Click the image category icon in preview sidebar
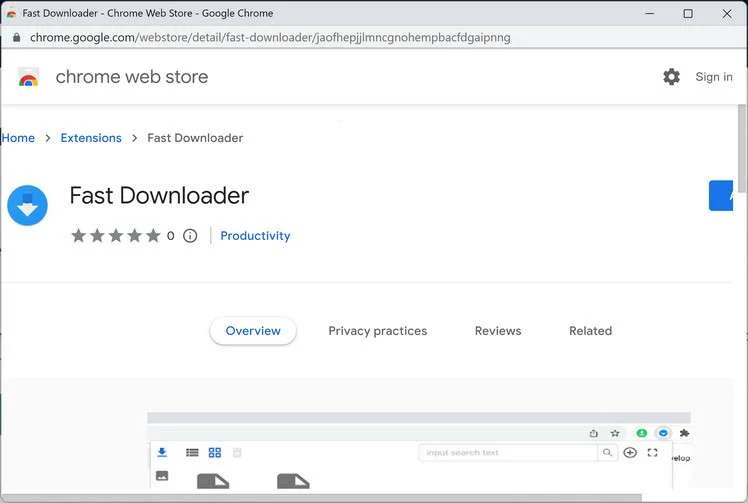Viewport: 748px width, 503px height. 162,475
